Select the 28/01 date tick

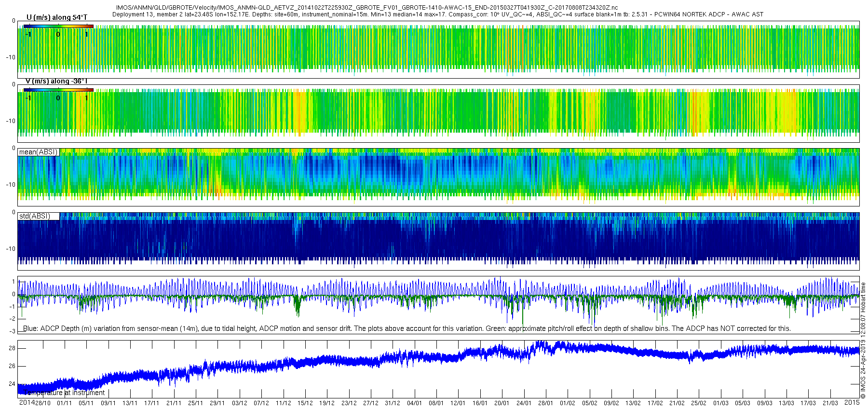(x=545, y=403)
